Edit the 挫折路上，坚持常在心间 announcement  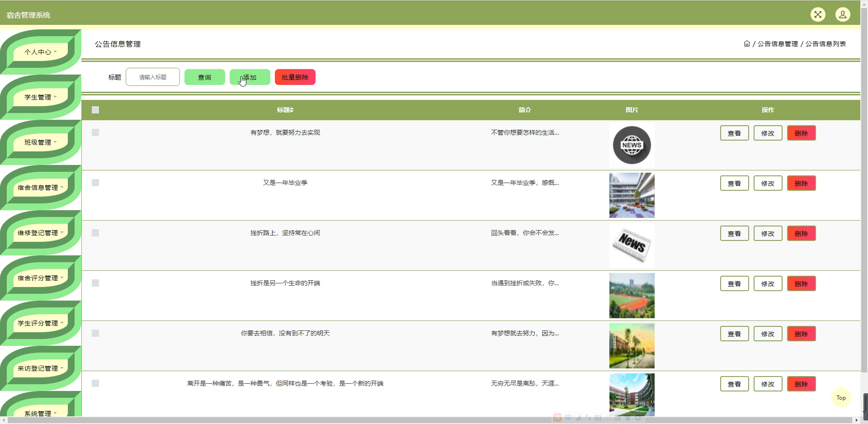(768, 234)
